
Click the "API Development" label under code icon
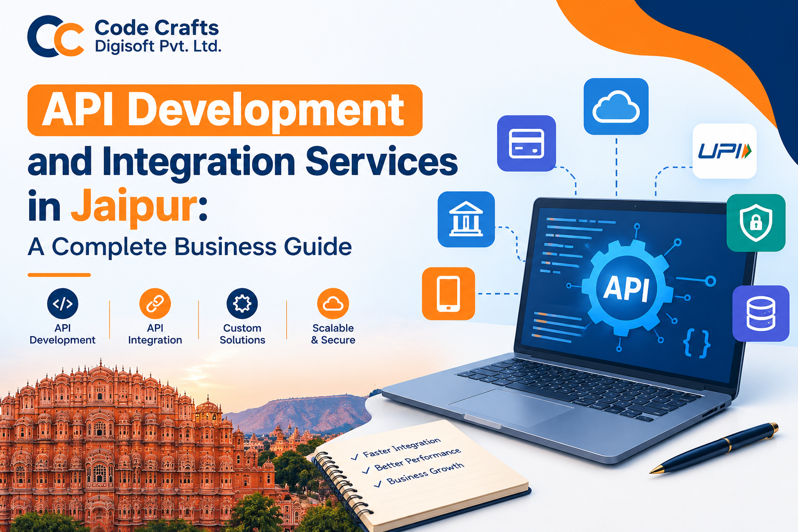[62, 334]
